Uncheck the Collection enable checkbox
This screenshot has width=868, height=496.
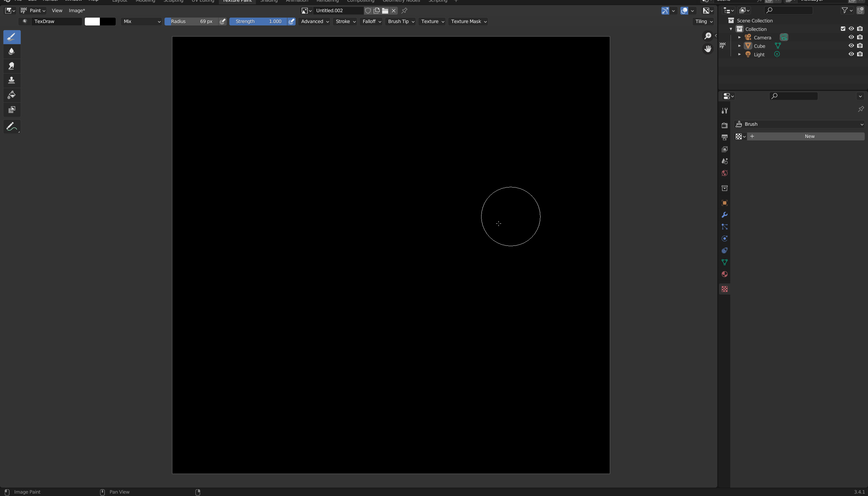click(x=843, y=28)
